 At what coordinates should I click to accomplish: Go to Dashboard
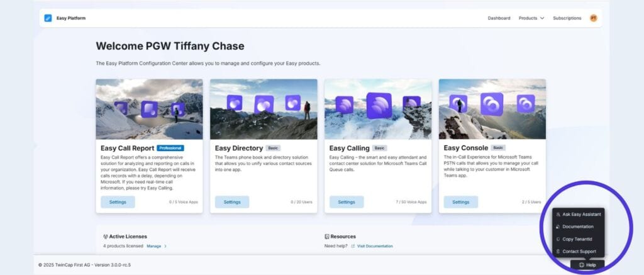point(499,18)
